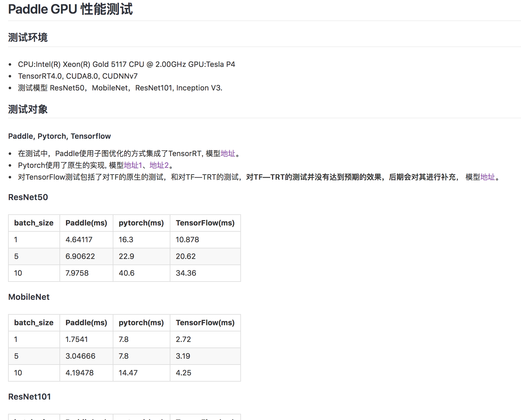The width and height of the screenshot is (521, 420).
Task: Click the CPU Intel Xeon Gold 5117 line
Action: click(126, 64)
